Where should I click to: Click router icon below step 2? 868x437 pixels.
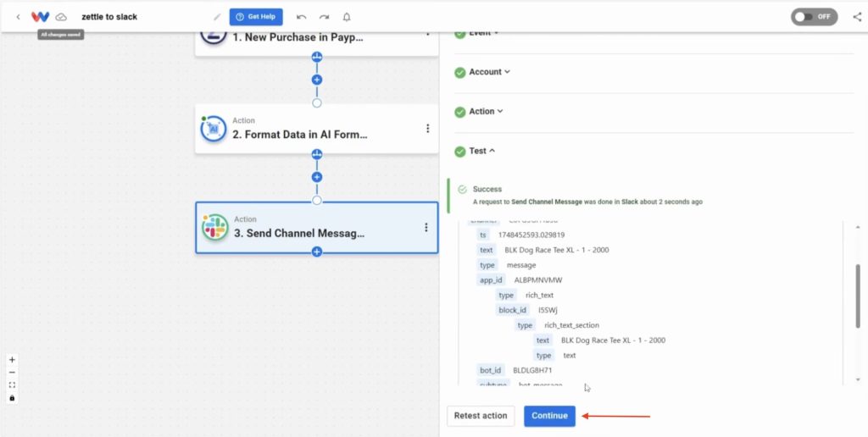tap(317, 154)
